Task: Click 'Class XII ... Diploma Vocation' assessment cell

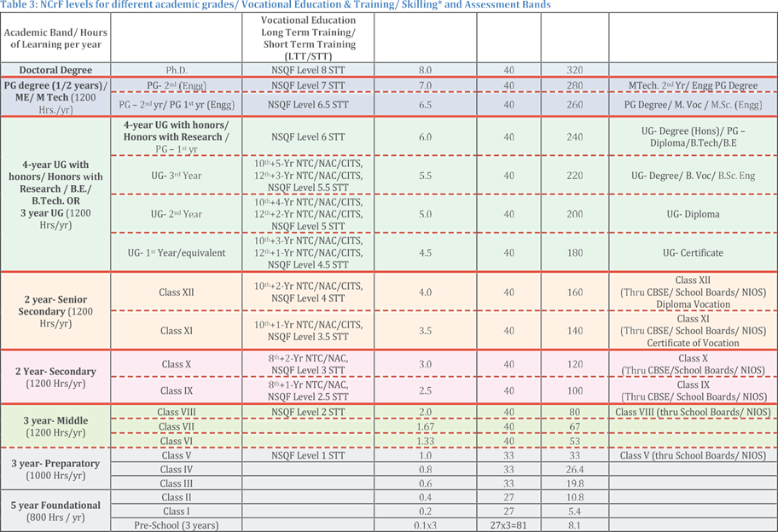Action: [693, 292]
